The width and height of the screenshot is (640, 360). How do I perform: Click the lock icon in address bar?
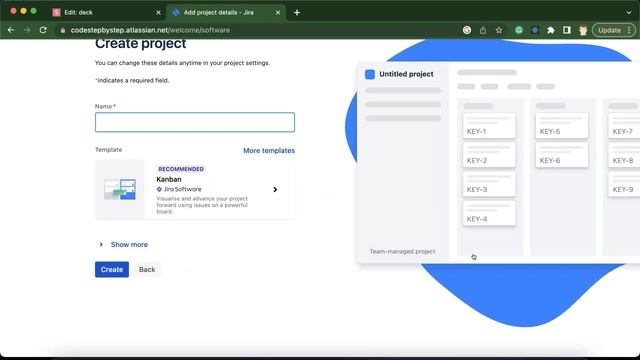(x=62, y=30)
